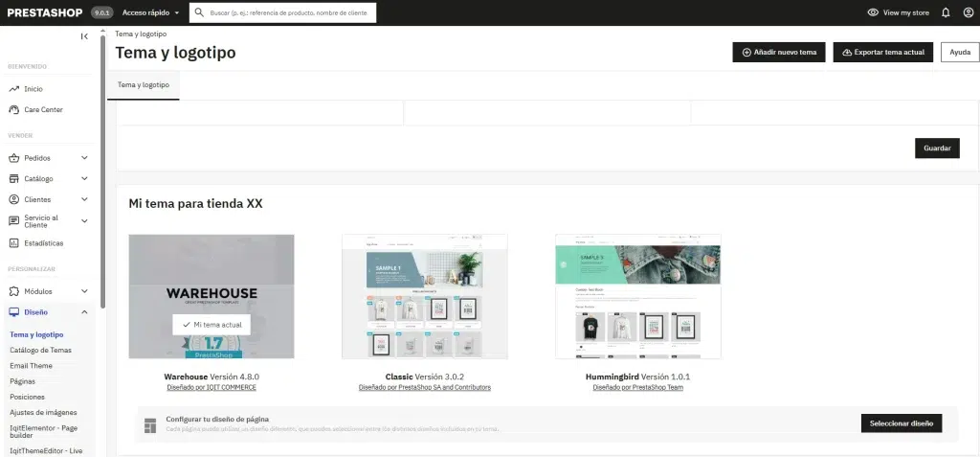Open Email Theme menu item
The height and width of the screenshot is (457, 980).
pyautogui.click(x=32, y=366)
